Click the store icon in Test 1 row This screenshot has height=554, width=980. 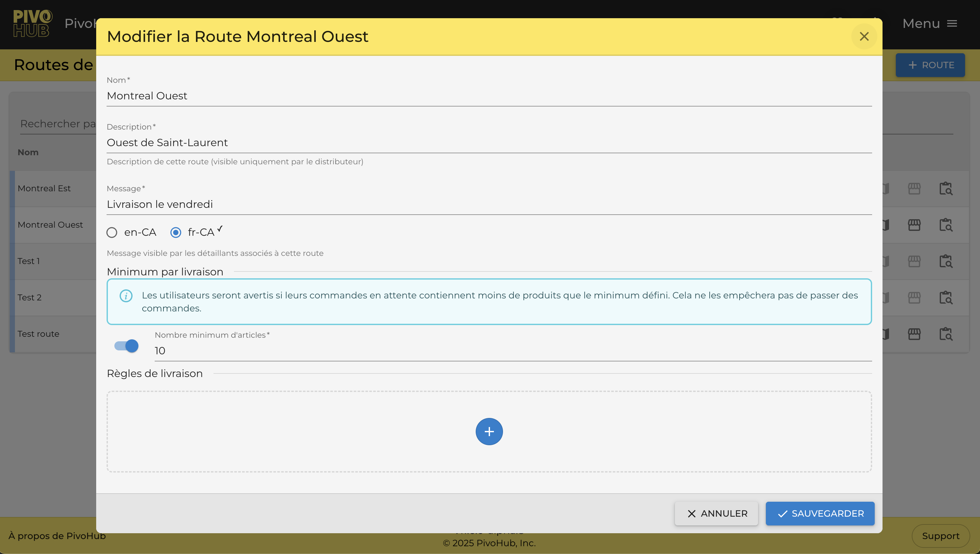click(x=914, y=261)
